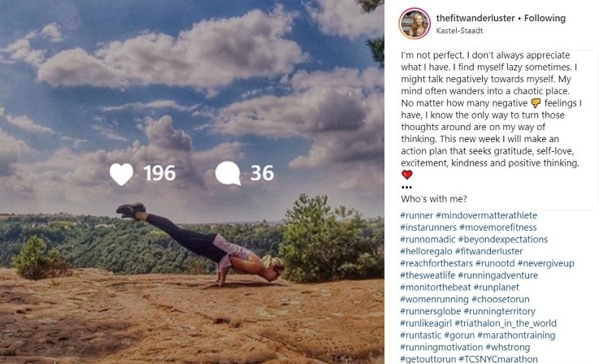Viewport: 599px width, 364px height.
Task: Click the woman doing a plank in photo
Action: click(x=200, y=243)
